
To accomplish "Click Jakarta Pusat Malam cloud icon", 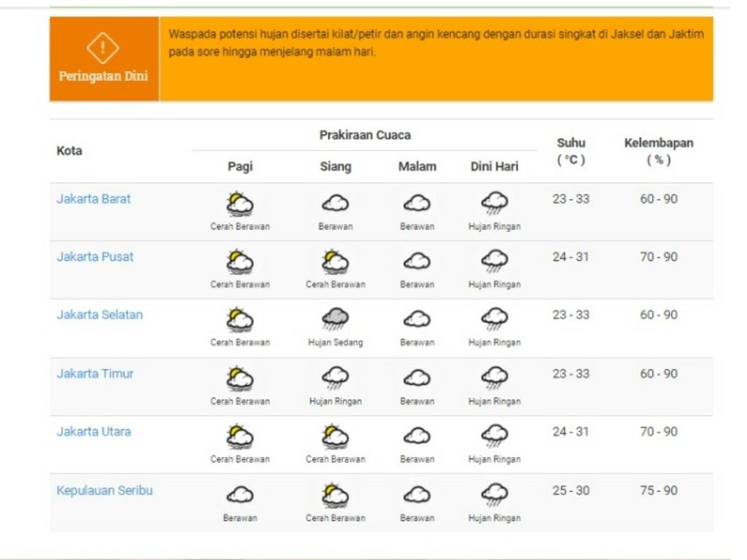I will [417, 262].
